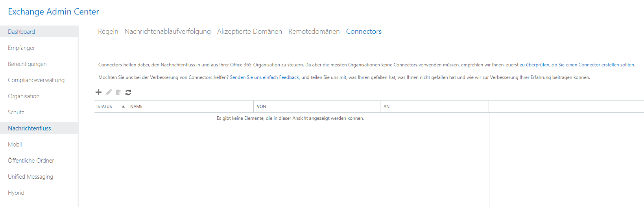Open Unified Messaging in the sidebar
The height and width of the screenshot is (207, 644).
pos(31,177)
